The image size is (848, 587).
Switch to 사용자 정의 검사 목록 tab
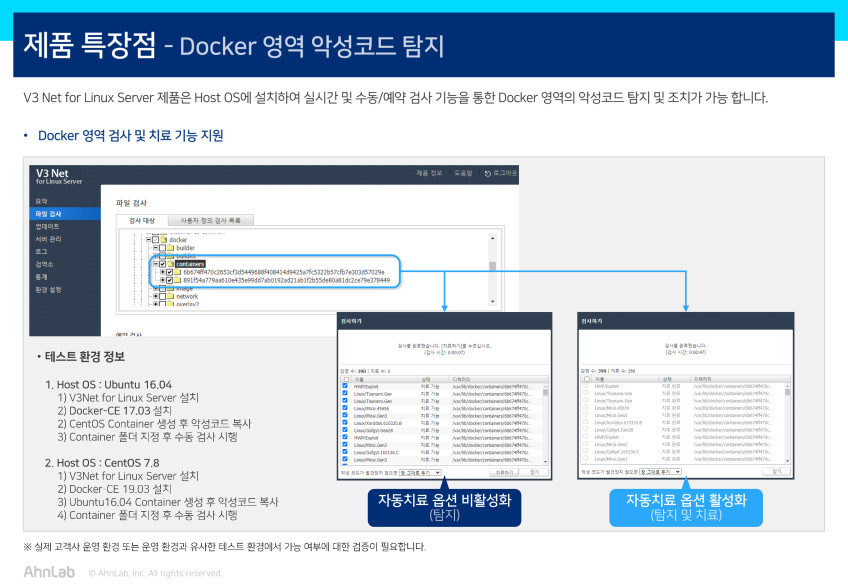[210, 220]
